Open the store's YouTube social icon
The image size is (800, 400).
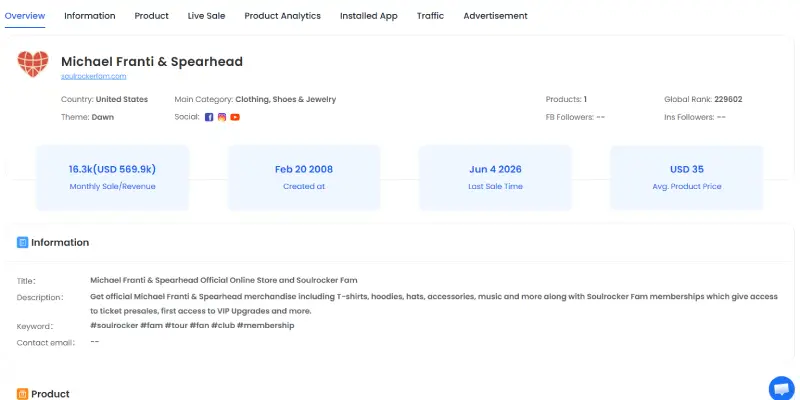coord(235,117)
